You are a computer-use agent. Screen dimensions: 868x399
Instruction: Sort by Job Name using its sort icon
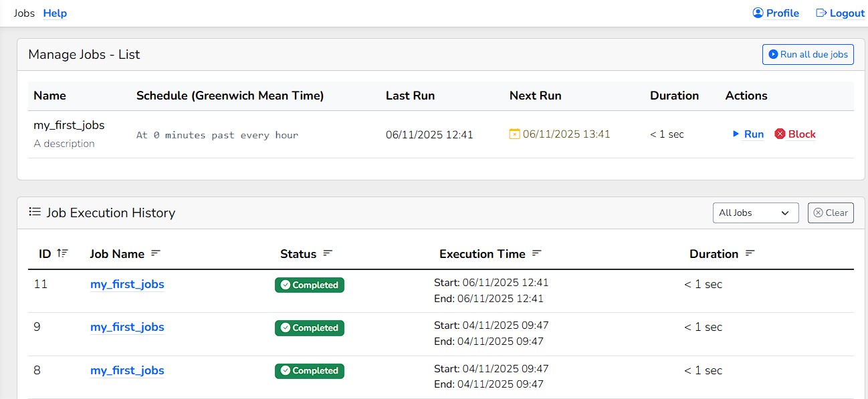click(x=156, y=253)
